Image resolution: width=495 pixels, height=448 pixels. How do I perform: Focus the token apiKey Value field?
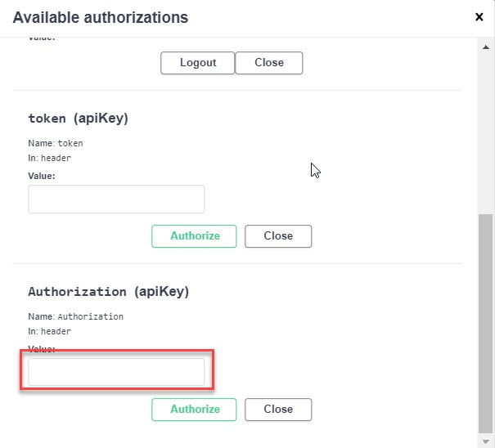point(116,199)
